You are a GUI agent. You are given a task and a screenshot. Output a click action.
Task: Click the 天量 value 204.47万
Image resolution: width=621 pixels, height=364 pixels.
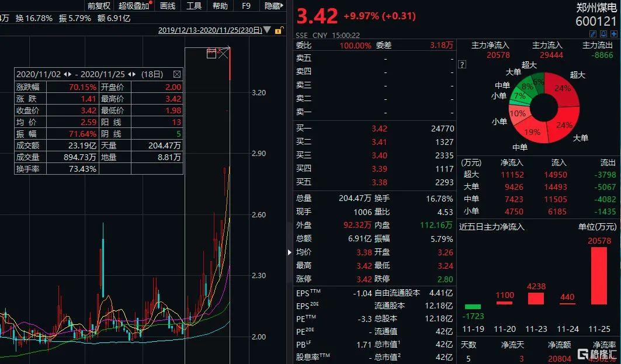164,145
